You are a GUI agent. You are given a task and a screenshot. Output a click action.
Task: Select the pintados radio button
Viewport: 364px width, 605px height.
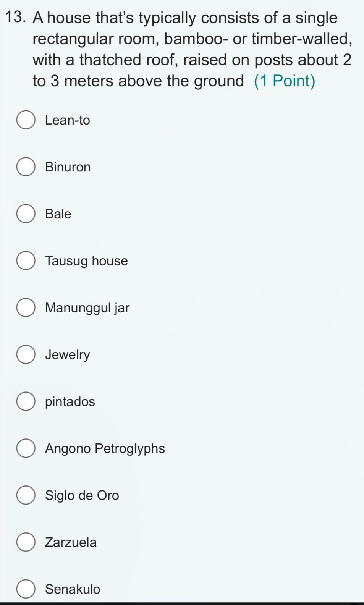click(26, 401)
